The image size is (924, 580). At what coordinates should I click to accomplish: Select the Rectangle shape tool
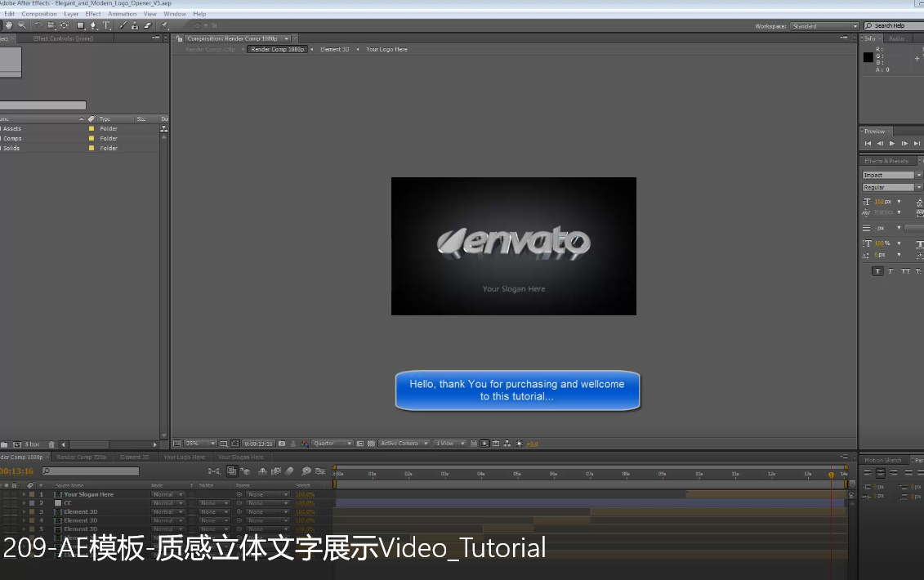pos(81,25)
